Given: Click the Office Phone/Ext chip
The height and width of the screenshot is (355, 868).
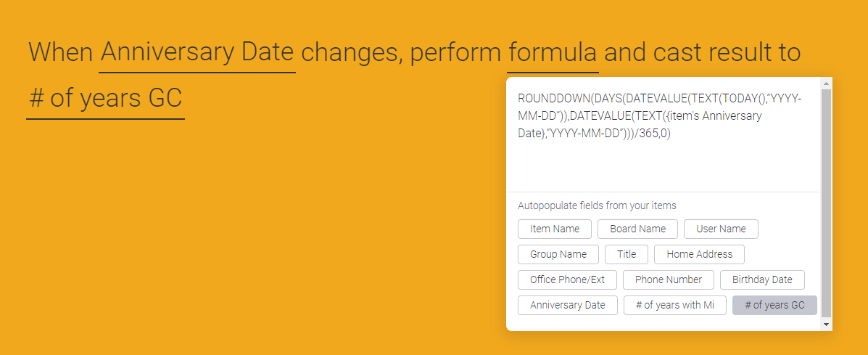Looking at the screenshot, I should (567, 279).
